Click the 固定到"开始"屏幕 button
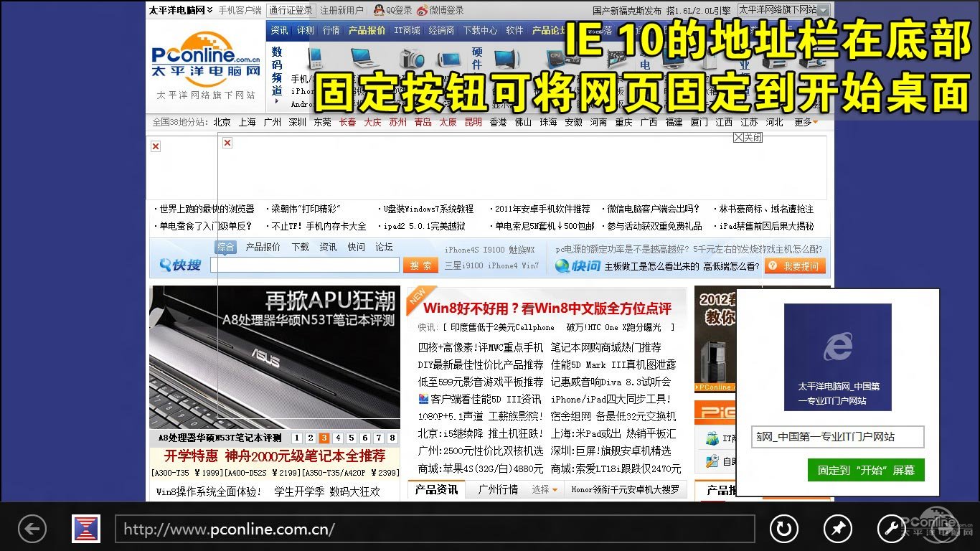 [x=866, y=471]
